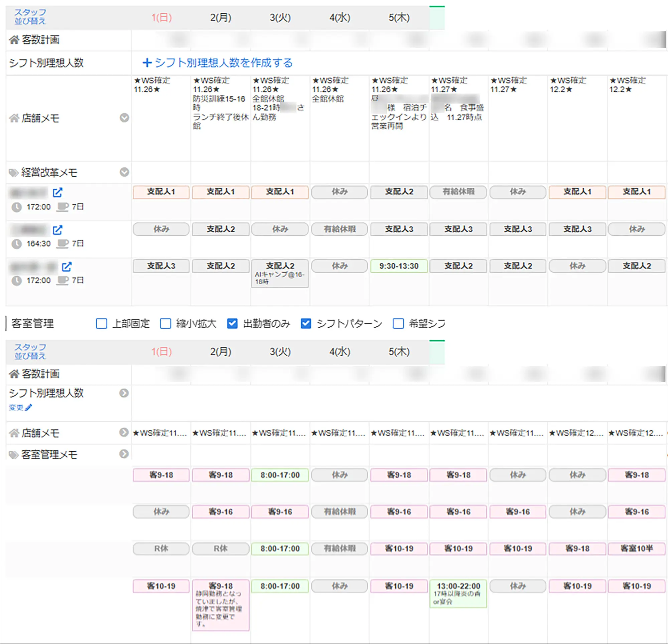668x644 pixels.
Task: Select the 1(日) date column header
Action: (x=161, y=17)
